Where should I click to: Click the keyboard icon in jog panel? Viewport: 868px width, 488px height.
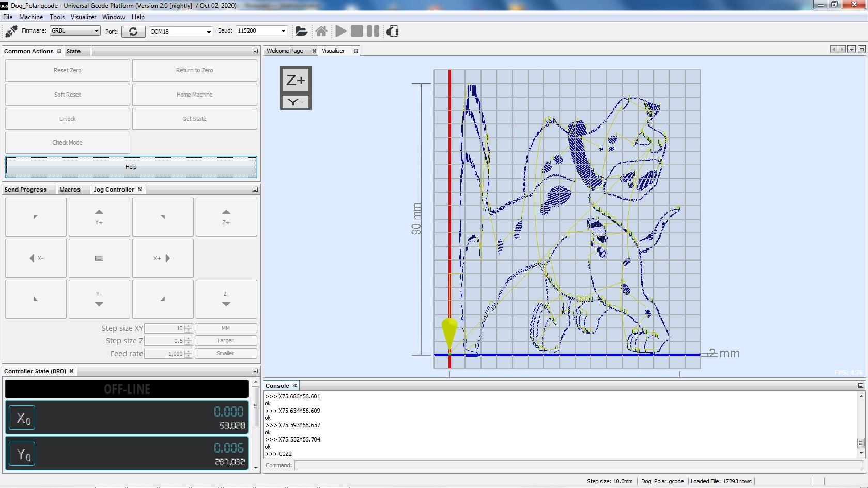99,258
